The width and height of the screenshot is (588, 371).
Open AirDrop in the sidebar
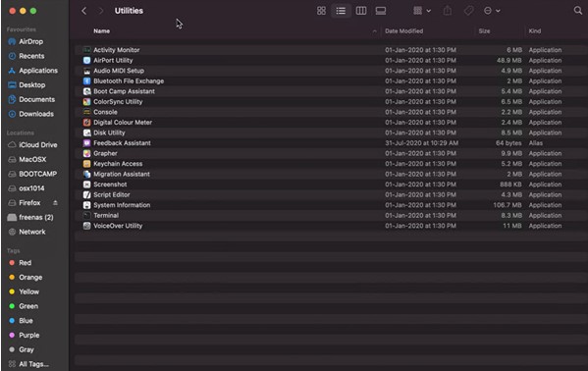pos(31,41)
